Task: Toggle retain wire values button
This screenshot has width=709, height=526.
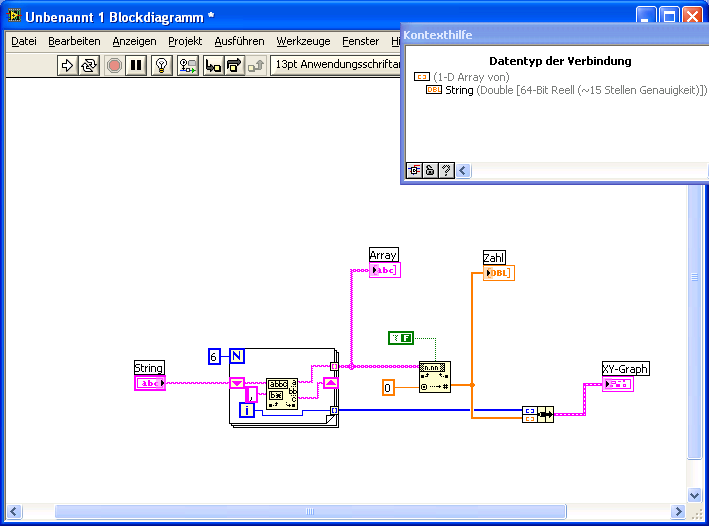Action: [187, 66]
